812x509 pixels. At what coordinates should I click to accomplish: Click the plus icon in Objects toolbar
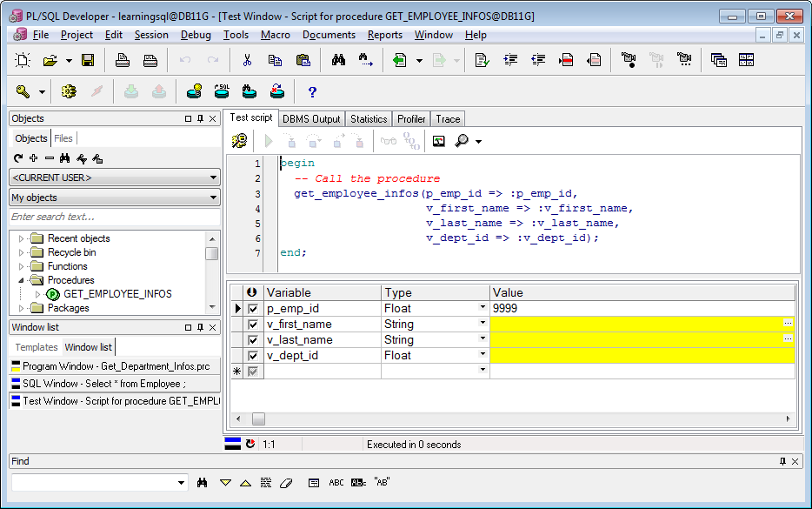click(x=34, y=158)
